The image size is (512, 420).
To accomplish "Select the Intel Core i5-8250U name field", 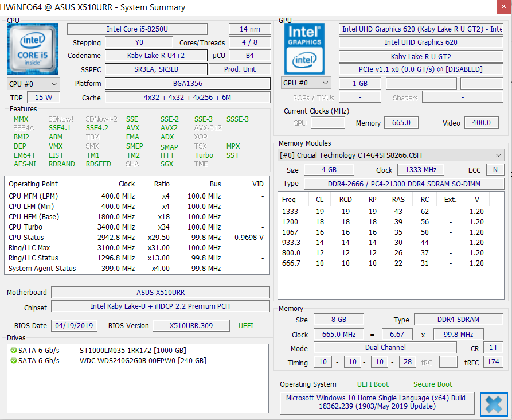I will (137, 29).
